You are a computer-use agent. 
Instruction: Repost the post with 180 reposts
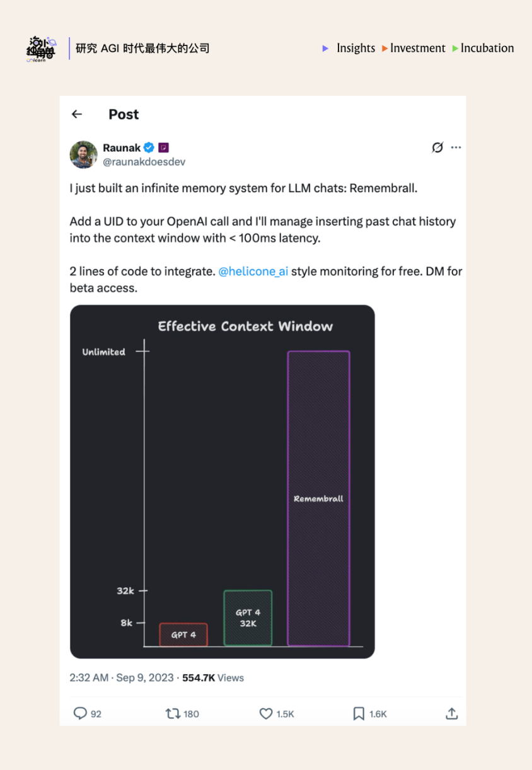pos(173,713)
